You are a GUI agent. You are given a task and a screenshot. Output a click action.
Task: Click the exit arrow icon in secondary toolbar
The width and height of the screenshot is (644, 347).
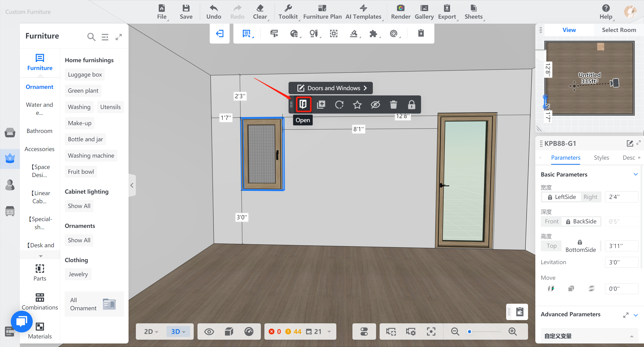[x=220, y=33]
